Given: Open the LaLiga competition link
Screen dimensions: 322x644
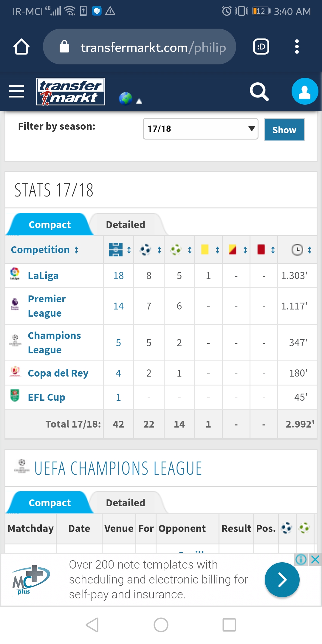Looking at the screenshot, I should (x=43, y=275).
